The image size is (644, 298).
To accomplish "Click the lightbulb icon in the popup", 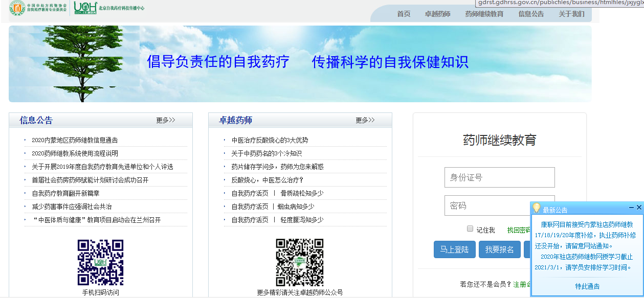I will (537, 208).
